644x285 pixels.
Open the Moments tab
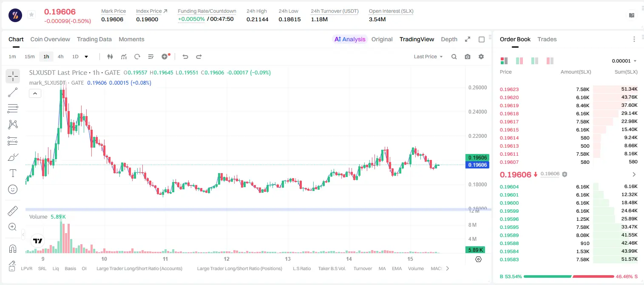131,39
